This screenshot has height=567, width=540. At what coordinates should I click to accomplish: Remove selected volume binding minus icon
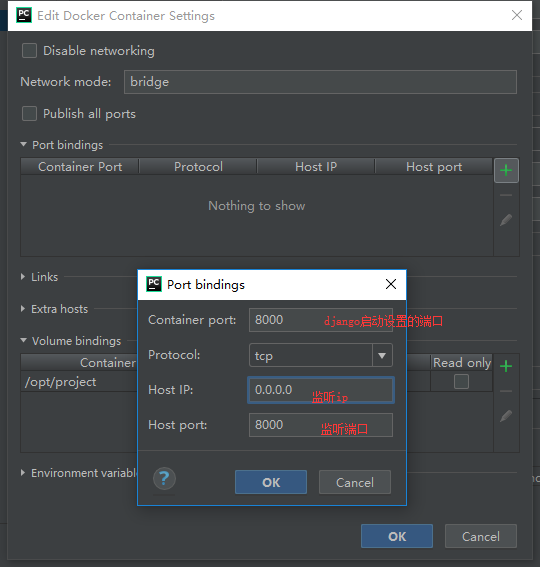point(506,391)
